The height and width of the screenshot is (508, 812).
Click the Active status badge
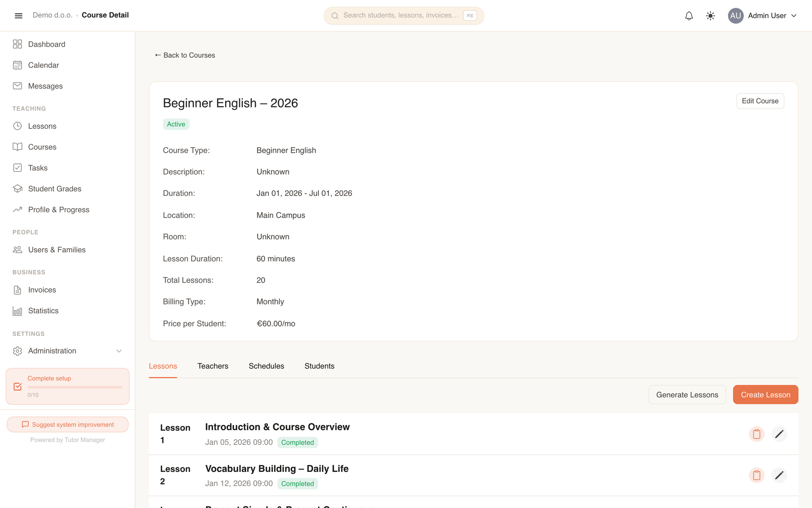(x=176, y=124)
